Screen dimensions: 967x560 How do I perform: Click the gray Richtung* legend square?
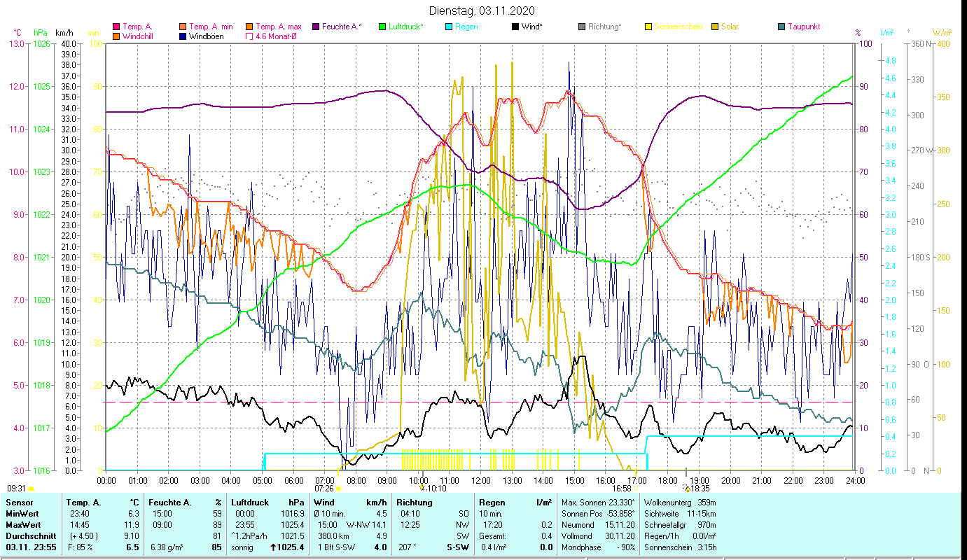(582, 27)
